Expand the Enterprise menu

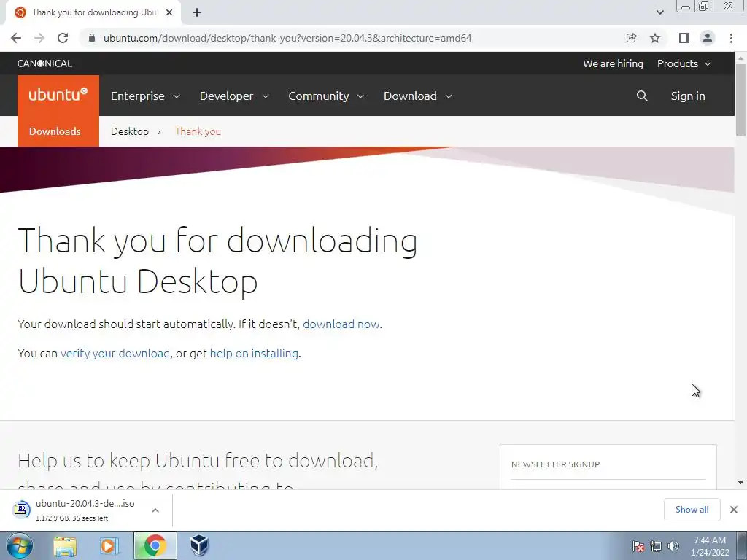145,96
